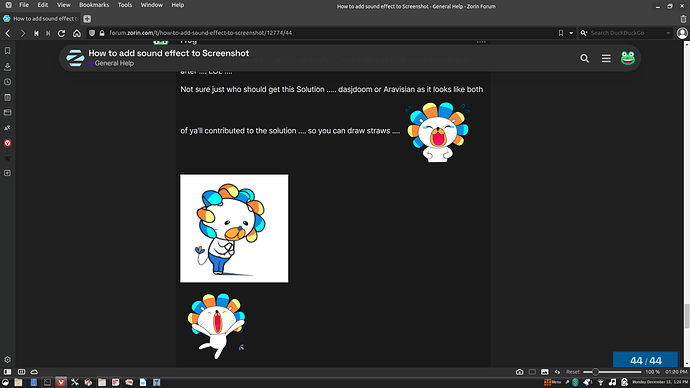Launch Vivaldi from the taskbar
The height and width of the screenshot is (388, 690).
coord(61,382)
